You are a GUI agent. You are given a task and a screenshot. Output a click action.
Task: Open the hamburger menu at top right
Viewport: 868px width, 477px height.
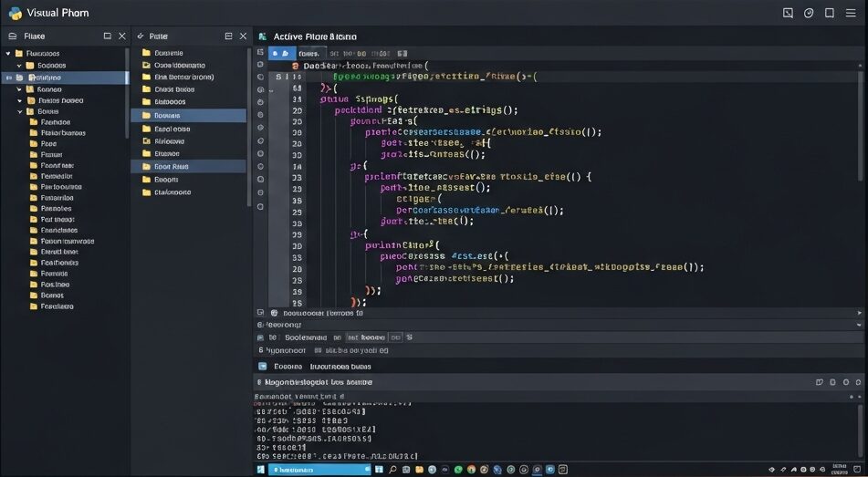pos(852,13)
